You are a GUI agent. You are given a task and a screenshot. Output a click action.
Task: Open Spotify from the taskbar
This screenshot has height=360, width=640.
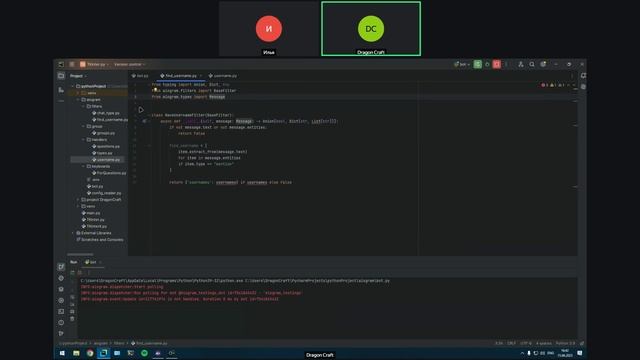click(x=144, y=353)
